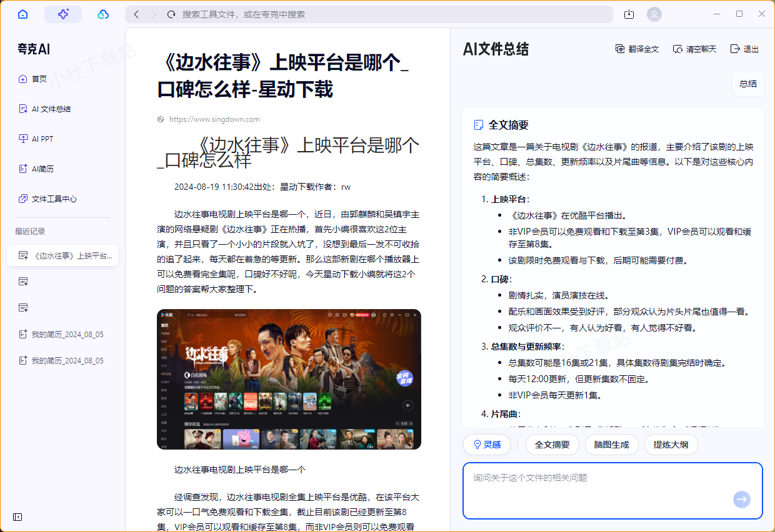The width and height of the screenshot is (775, 532).
Task: Open the singdown.com source link
Action: pos(214,119)
